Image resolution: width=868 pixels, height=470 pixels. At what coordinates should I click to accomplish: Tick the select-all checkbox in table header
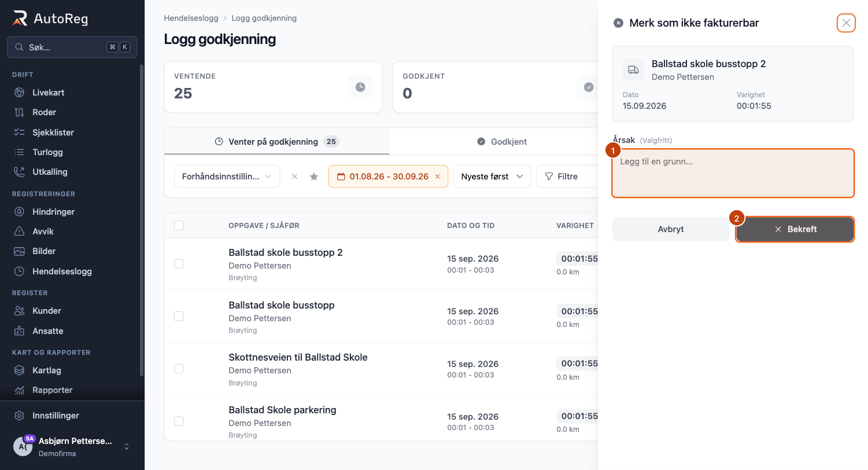[x=179, y=225]
